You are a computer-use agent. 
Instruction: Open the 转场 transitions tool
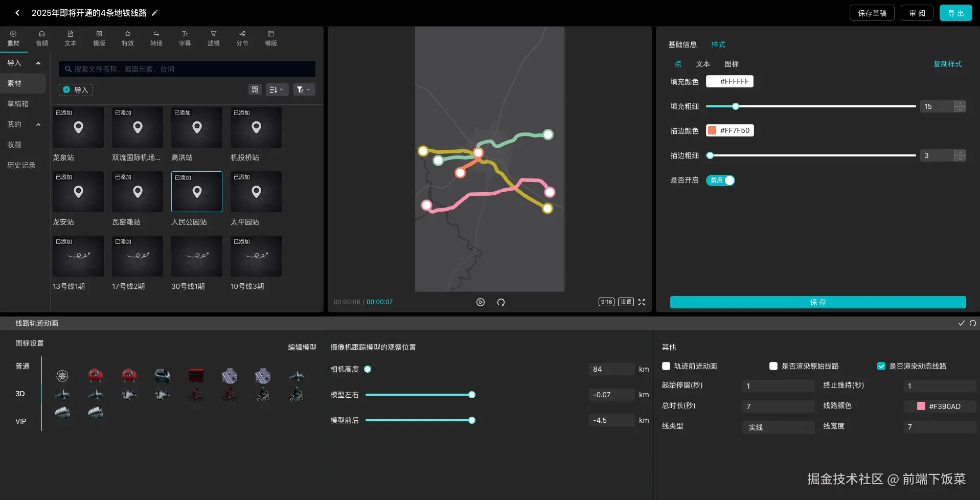click(x=156, y=38)
